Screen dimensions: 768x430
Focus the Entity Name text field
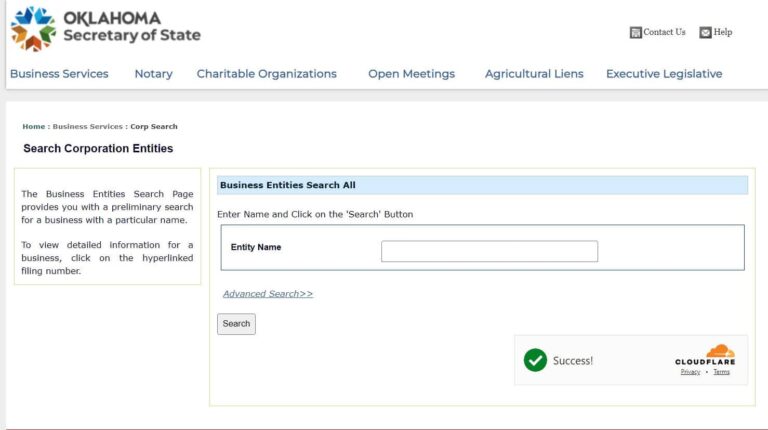[489, 252]
